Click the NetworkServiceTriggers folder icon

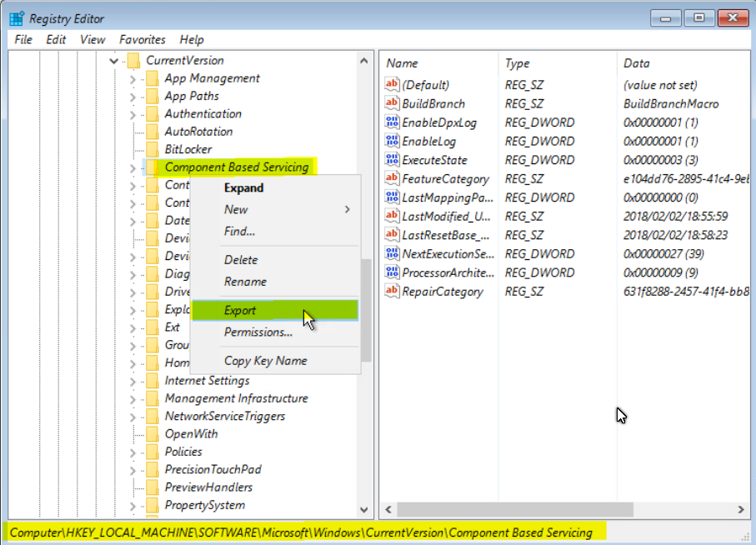[x=153, y=417]
